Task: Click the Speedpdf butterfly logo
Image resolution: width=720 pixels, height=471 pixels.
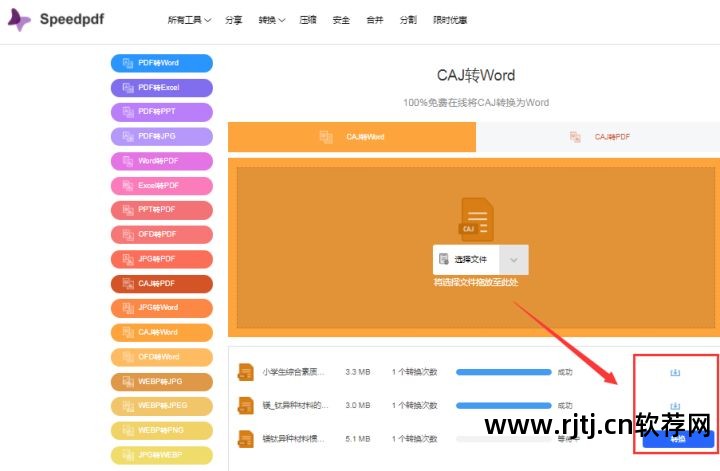Action: coord(19,20)
